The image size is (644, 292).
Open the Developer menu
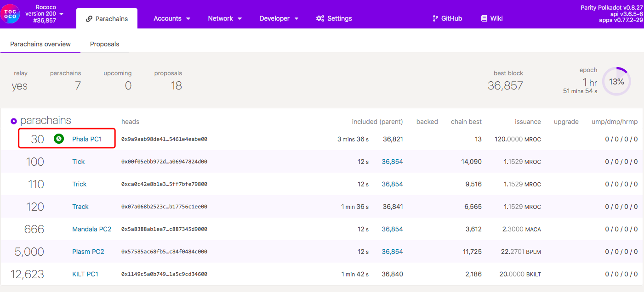click(x=279, y=18)
